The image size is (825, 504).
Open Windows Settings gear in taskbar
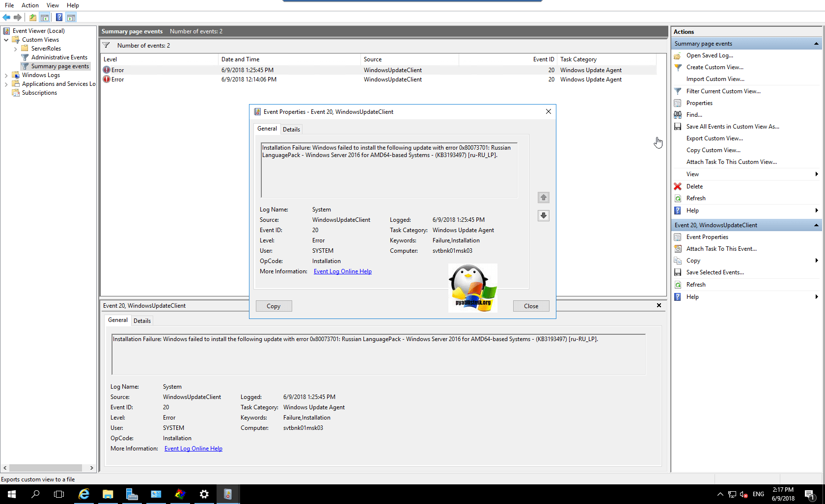tap(204, 494)
